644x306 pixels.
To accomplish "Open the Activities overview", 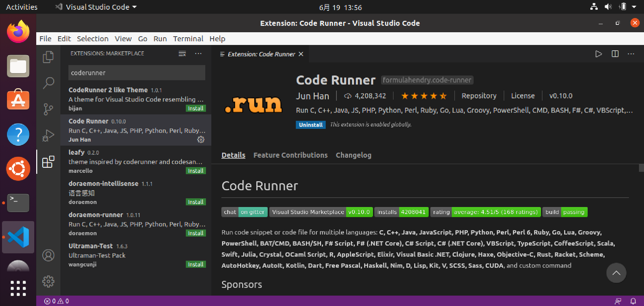I will coord(22,7).
